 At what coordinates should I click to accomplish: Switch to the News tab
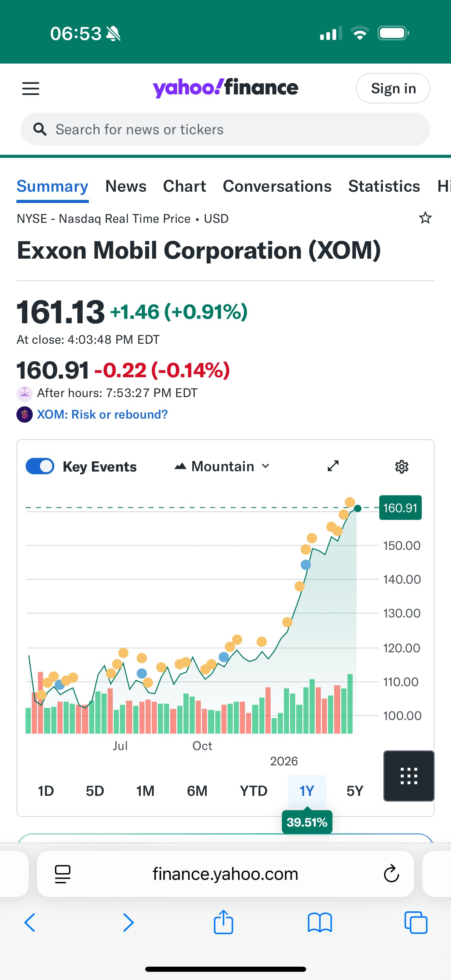125,187
